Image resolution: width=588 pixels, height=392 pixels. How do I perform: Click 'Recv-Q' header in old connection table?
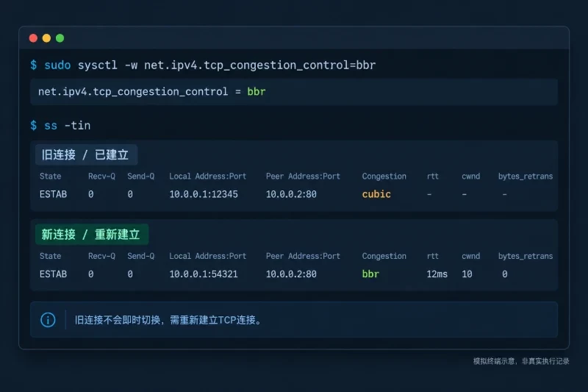click(x=101, y=177)
